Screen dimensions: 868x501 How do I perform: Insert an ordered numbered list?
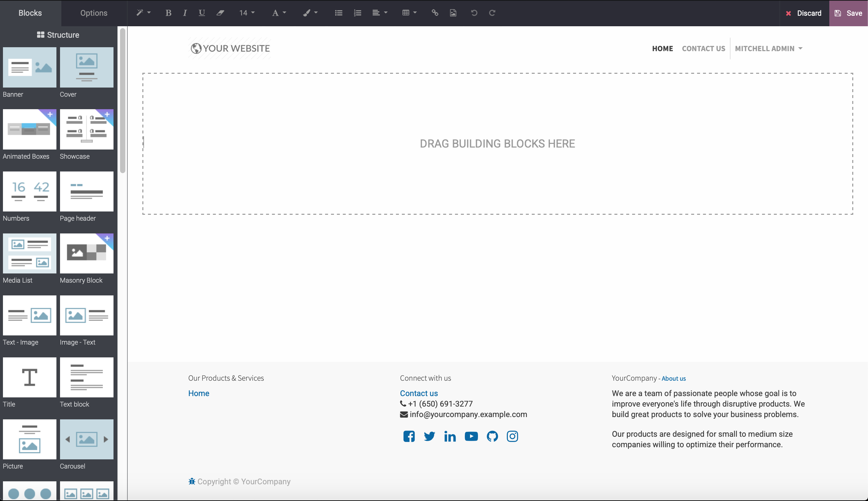click(357, 13)
